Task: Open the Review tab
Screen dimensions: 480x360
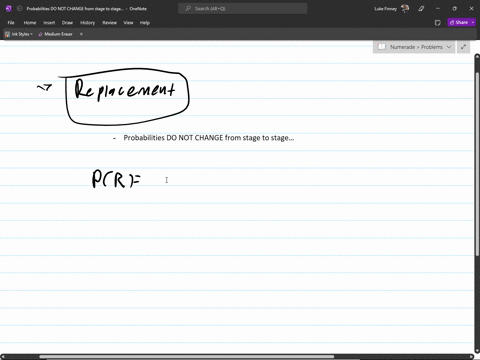Action: (x=110, y=23)
